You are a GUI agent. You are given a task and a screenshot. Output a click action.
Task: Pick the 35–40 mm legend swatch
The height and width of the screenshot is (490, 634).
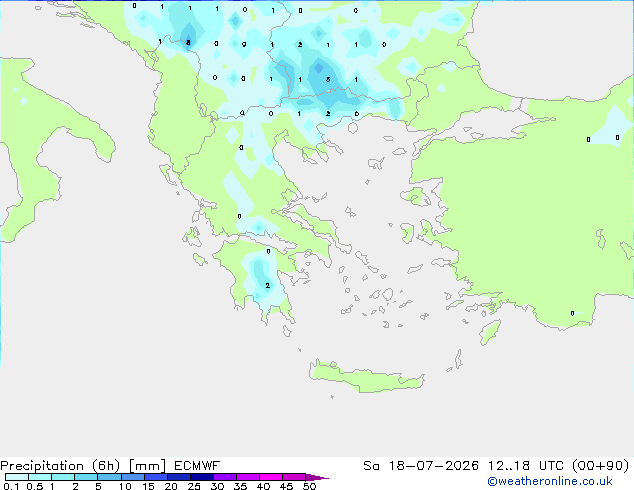pyautogui.click(x=248, y=477)
